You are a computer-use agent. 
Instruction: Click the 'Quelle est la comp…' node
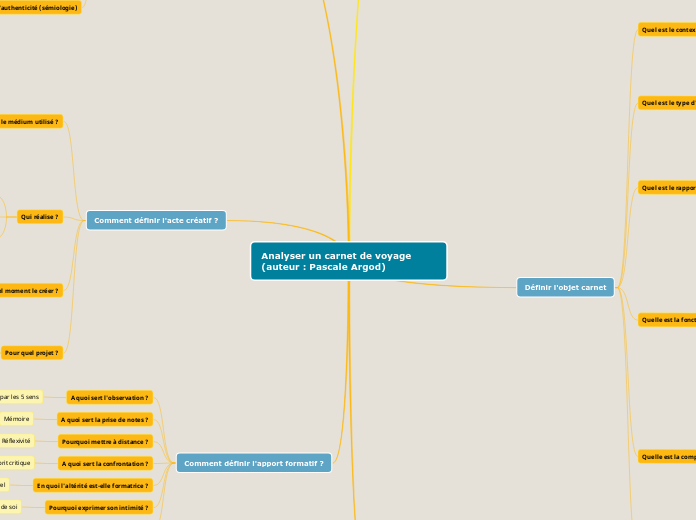tap(667, 456)
